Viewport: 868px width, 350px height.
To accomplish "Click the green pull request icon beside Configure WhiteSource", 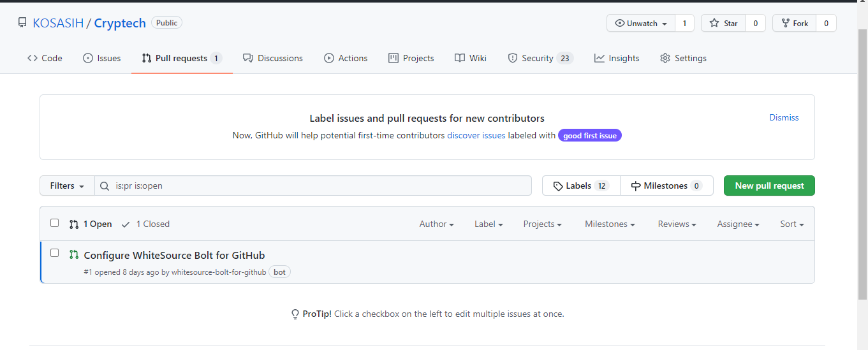I will 74,254.
